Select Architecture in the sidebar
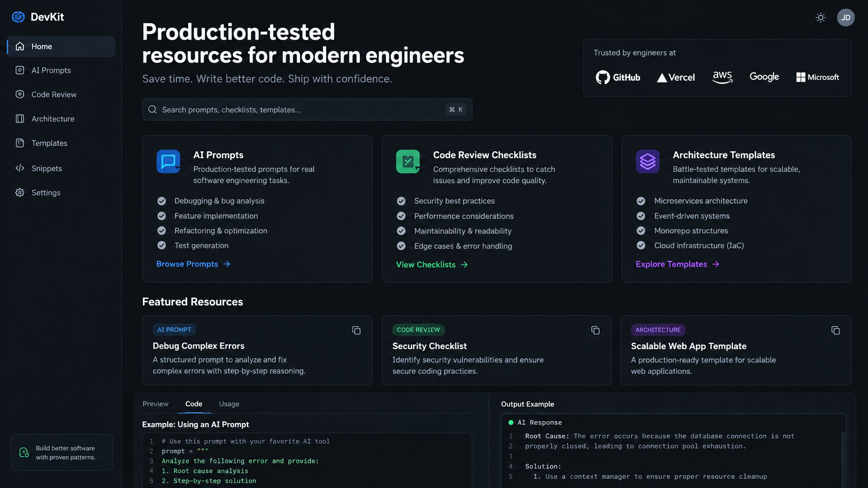 point(61,119)
